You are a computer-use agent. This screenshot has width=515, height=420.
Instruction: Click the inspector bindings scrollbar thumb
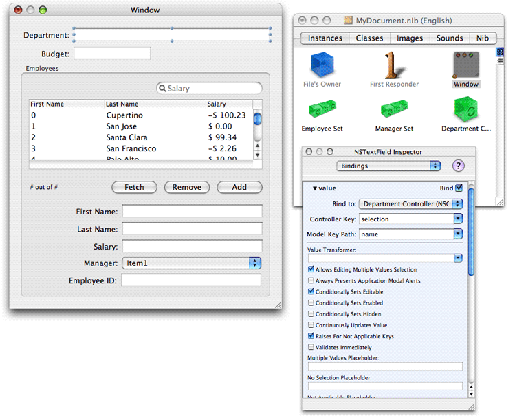point(471,232)
